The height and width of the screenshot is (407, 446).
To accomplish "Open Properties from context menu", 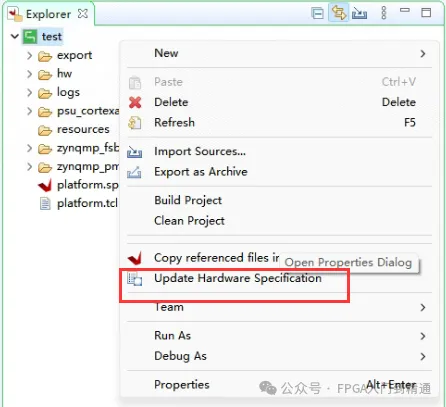I will (x=279, y=385).
